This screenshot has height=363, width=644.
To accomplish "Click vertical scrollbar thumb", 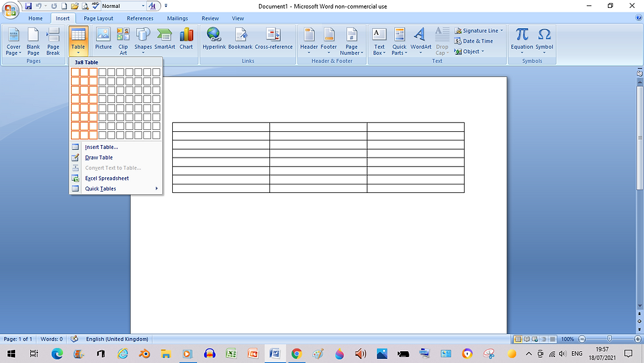I will [639, 137].
